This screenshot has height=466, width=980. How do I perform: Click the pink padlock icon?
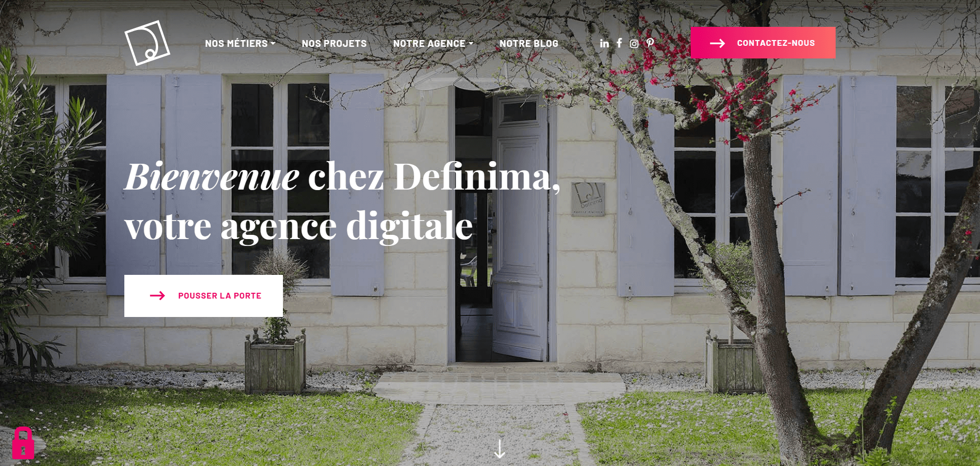click(23, 443)
